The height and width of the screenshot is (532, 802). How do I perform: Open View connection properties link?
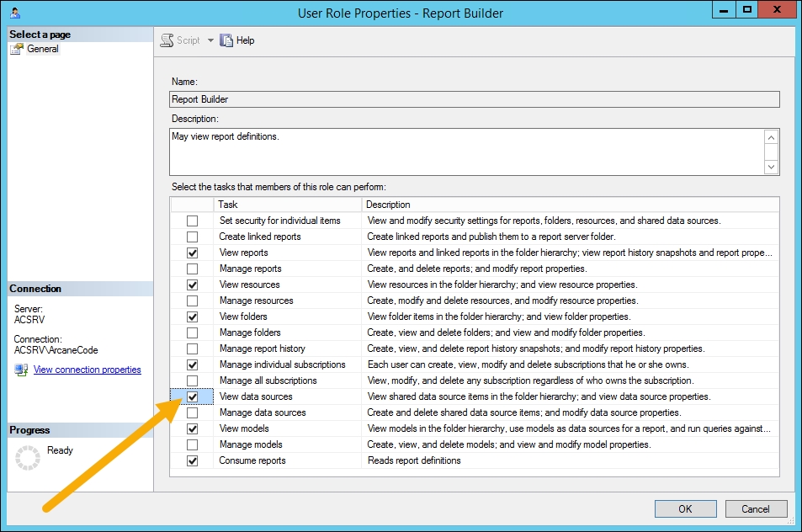click(87, 370)
